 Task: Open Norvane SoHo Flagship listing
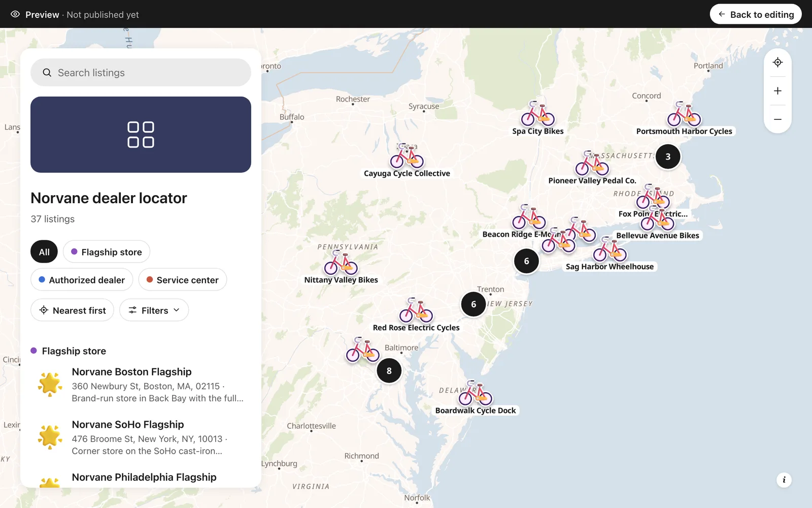[x=141, y=438]
